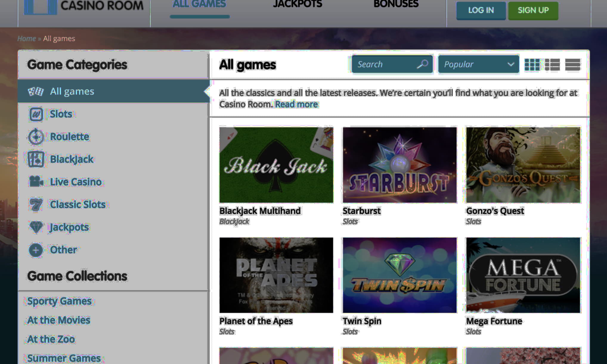Open the At the Zoo collection
Image resolution: width=607 pixels, height=364 pixels.
point(51,339)
